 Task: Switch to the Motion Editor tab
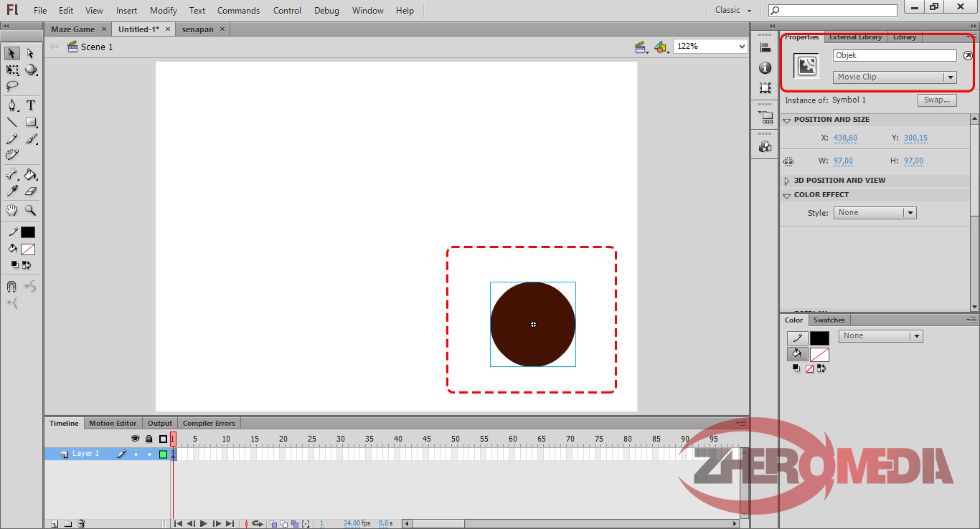(x=113, y=424)
